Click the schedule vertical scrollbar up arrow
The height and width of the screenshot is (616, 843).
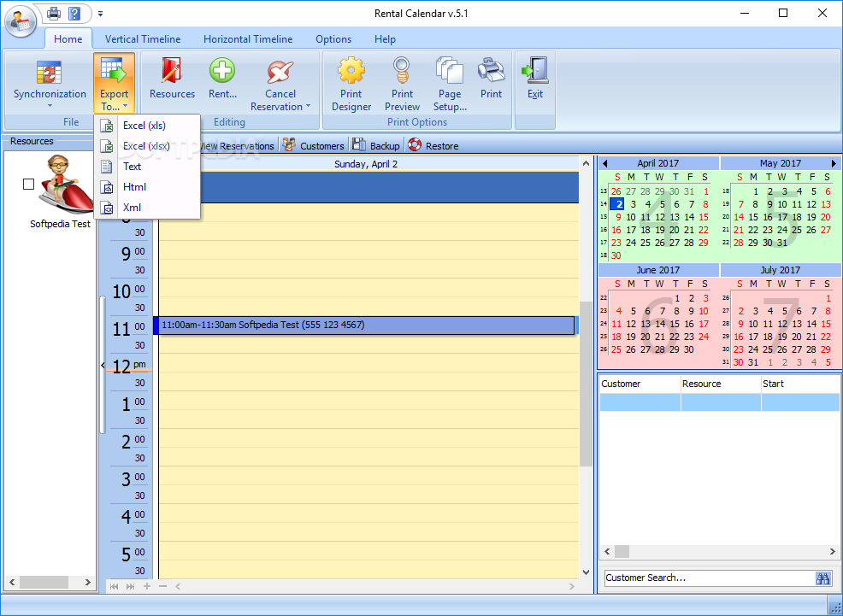click(x=586, y=163)
